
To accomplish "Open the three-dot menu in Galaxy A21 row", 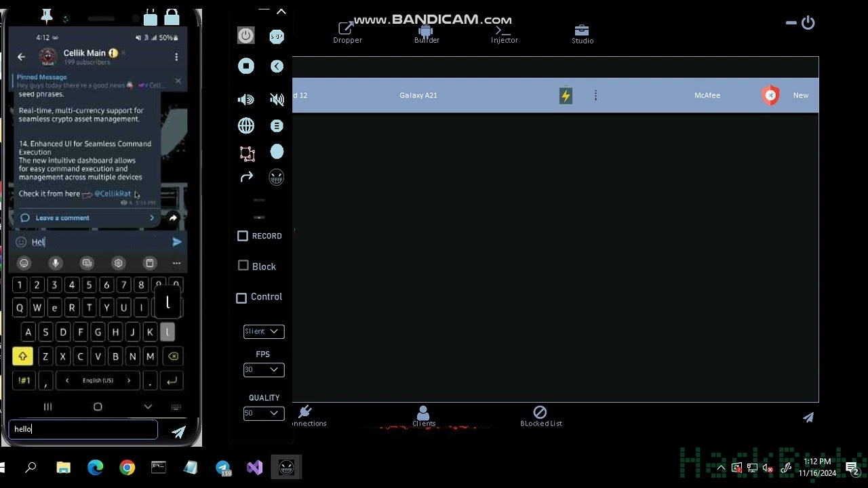I will [x=595, y=96].
